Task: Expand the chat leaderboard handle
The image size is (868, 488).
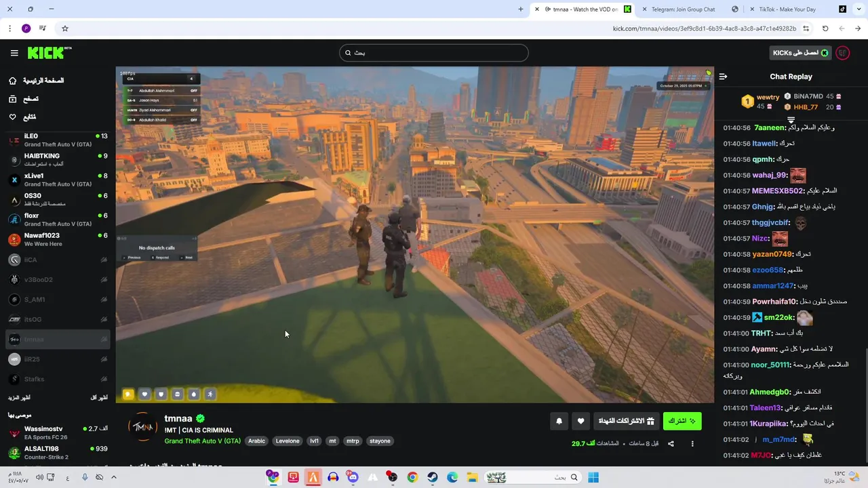Action: (791, 120)
